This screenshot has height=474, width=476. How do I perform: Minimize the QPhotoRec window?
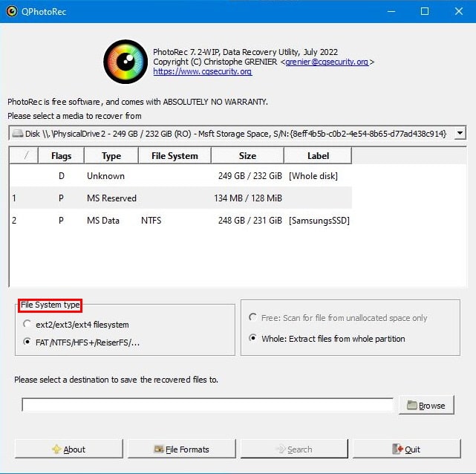coord(391,12)
